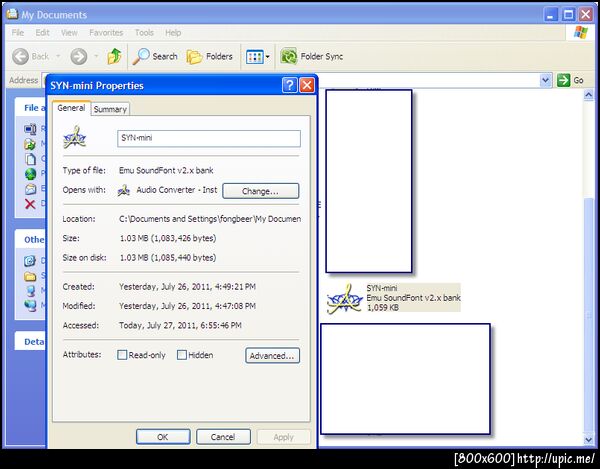Click the publish-to-web globe icon

point(30,174)
